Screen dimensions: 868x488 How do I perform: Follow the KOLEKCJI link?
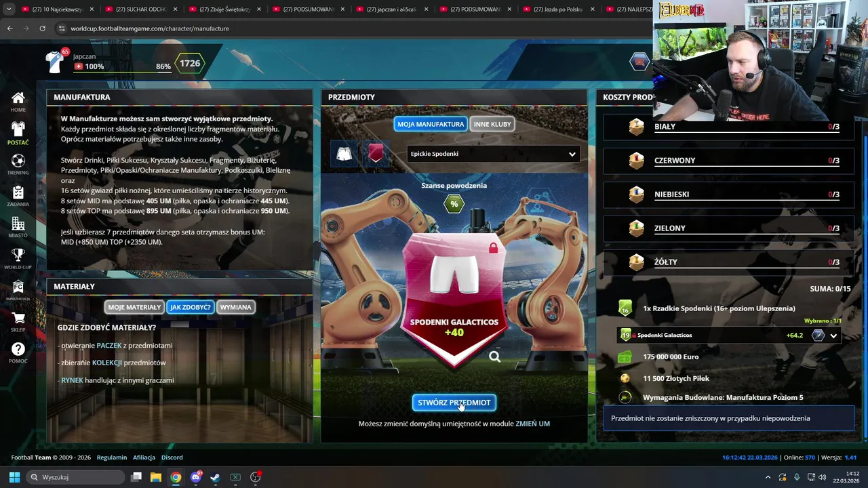(107, 363)
